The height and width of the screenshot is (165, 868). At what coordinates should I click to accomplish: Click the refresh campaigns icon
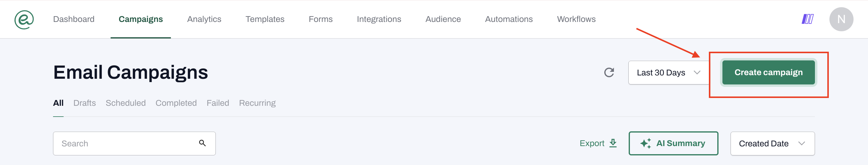click(609, 73)
